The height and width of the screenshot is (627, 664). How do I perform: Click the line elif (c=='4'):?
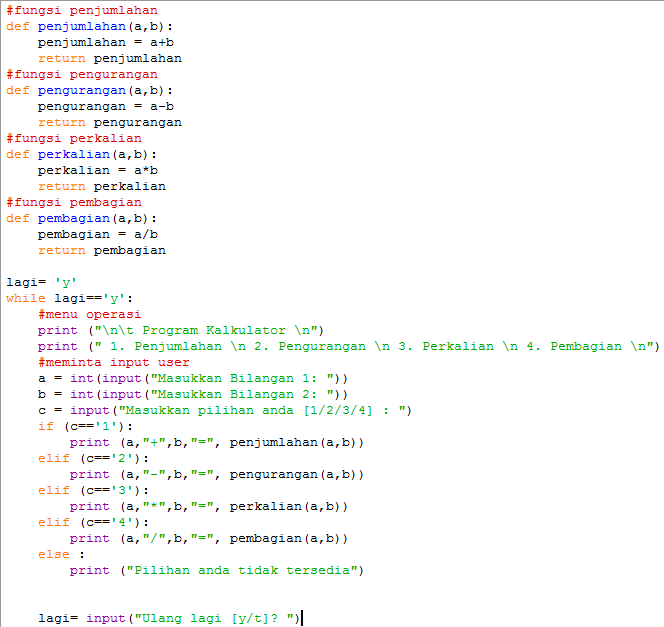94,522
